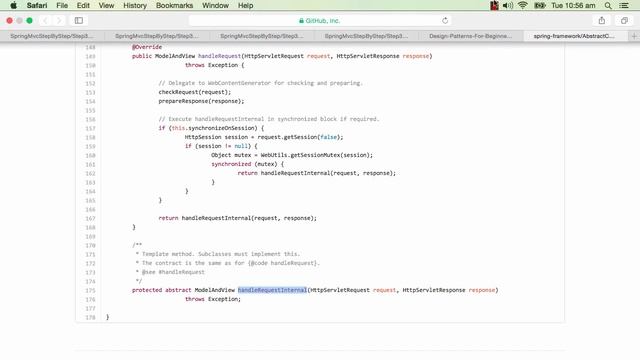Open the Apple menu
The width and height of the screenshot is (640, 360).
[13, 6]
